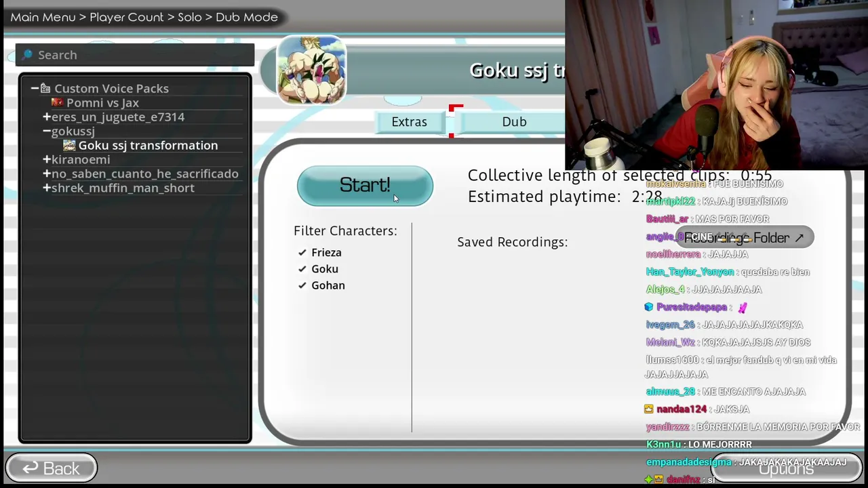Click the streamer webcam overlay
Screen dimensions: 868x488
716,84
